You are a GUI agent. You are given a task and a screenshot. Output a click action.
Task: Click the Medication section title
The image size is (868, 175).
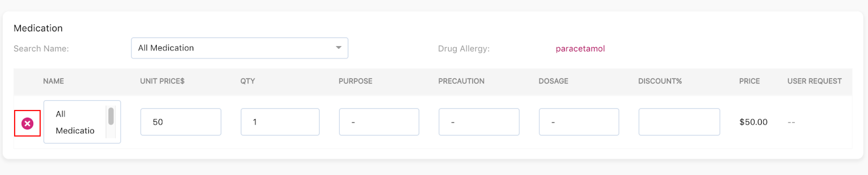(38, 28)
